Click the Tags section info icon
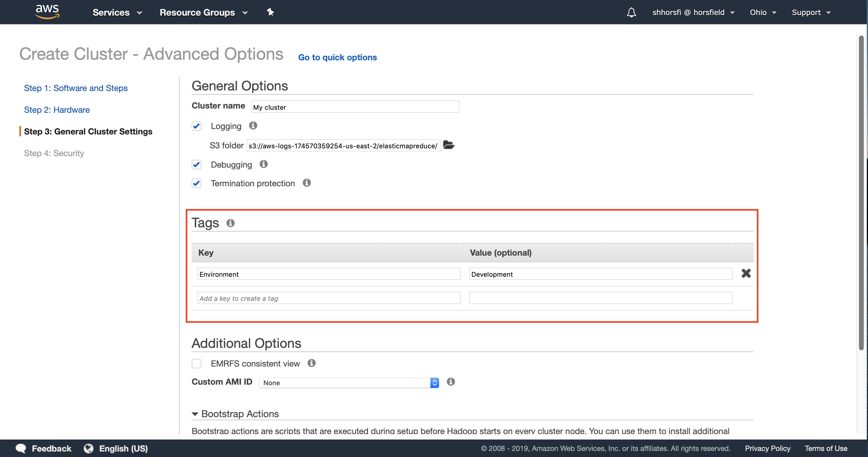The width and height of the screenshot is (868, 457). (x=231, y=223)
